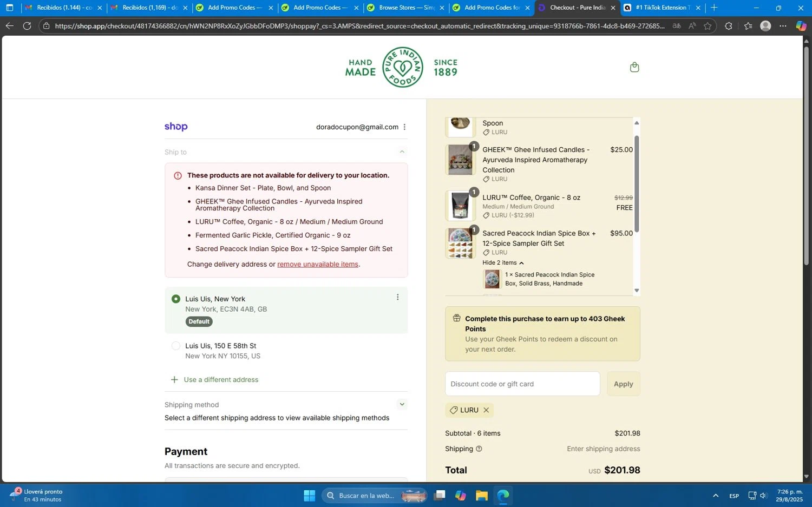This screenshot has width=812, height=507.
Task: Click the order summary scrollbar thumb
Action: pyautogui.click(x=637, y=184)
